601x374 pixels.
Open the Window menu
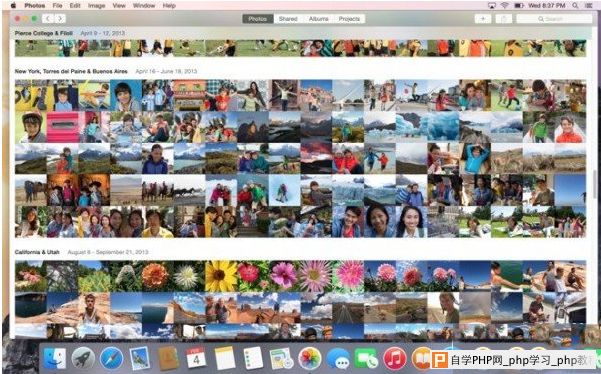[x=144, y=5]
